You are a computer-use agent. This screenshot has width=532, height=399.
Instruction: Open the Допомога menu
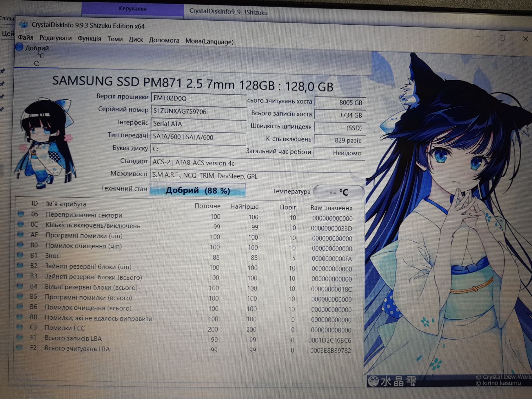point(164,40)
